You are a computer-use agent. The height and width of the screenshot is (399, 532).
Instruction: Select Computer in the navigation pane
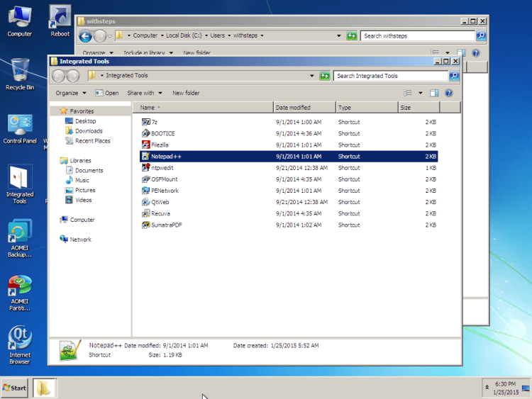click(x=82, y=220)
